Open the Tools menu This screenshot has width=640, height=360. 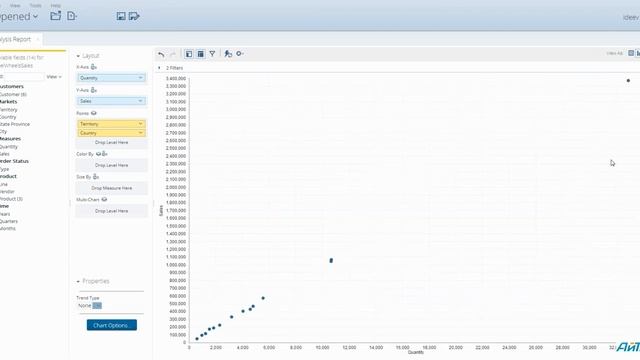(x=36, y=5)
